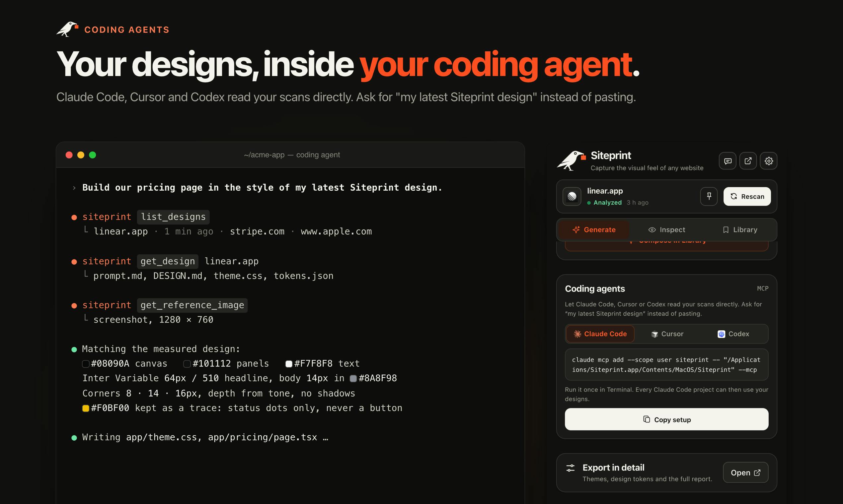Click the terminal title ~/acme-app — coding agent
The width and height of the screenshot is (843, 504).
click(292, 155)
